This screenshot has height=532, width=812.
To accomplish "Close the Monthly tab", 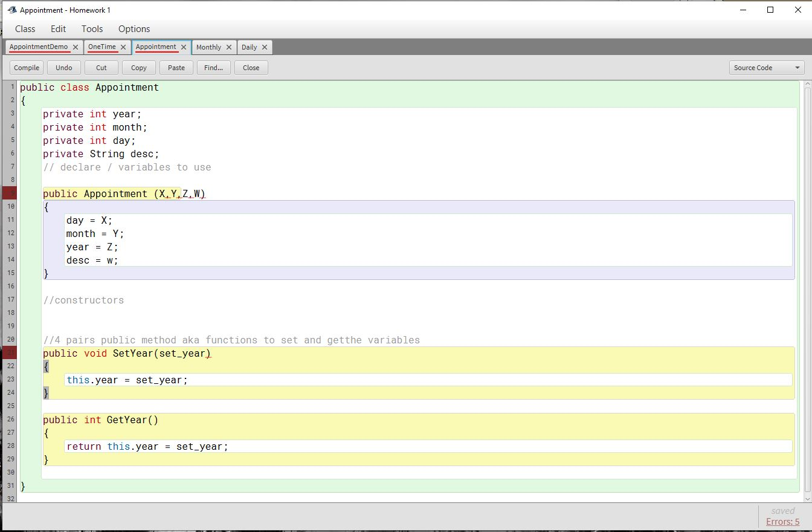I will [x=229, y=47].
